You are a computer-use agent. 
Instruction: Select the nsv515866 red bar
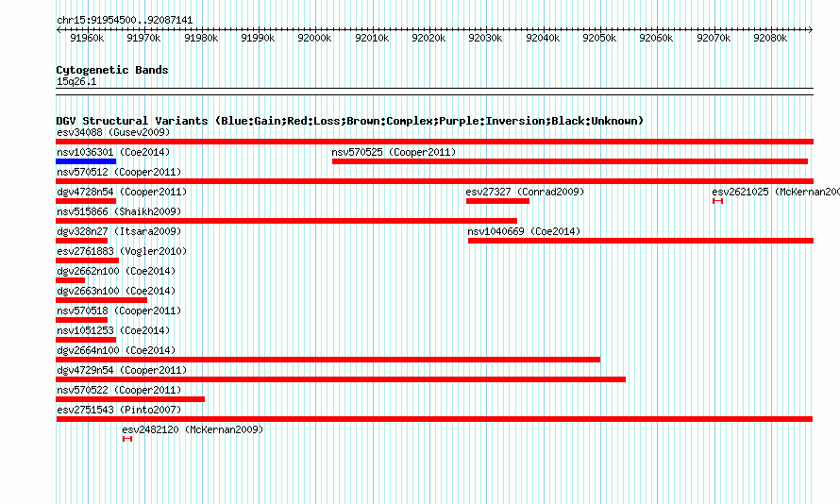(x=287, y=221)
